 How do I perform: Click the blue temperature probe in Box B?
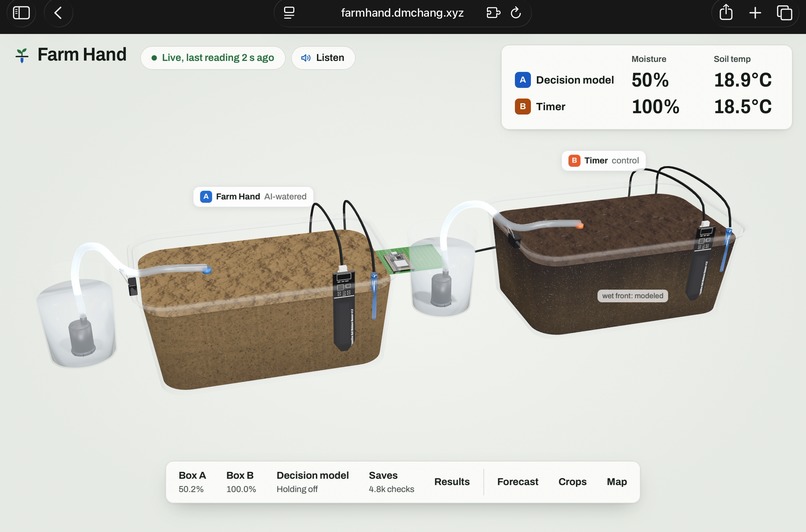[726, 250]
